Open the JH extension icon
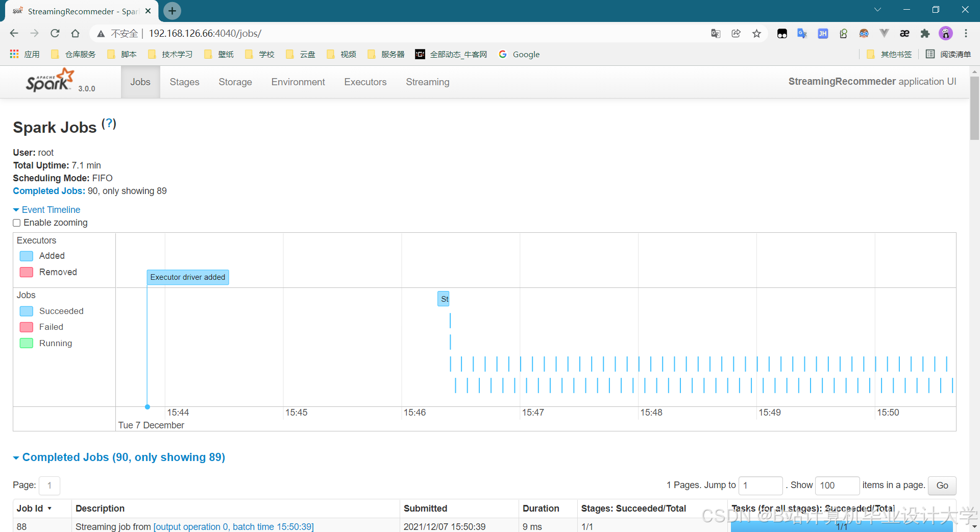This screenshot has width=980, height=532. [x=823, y=34]
